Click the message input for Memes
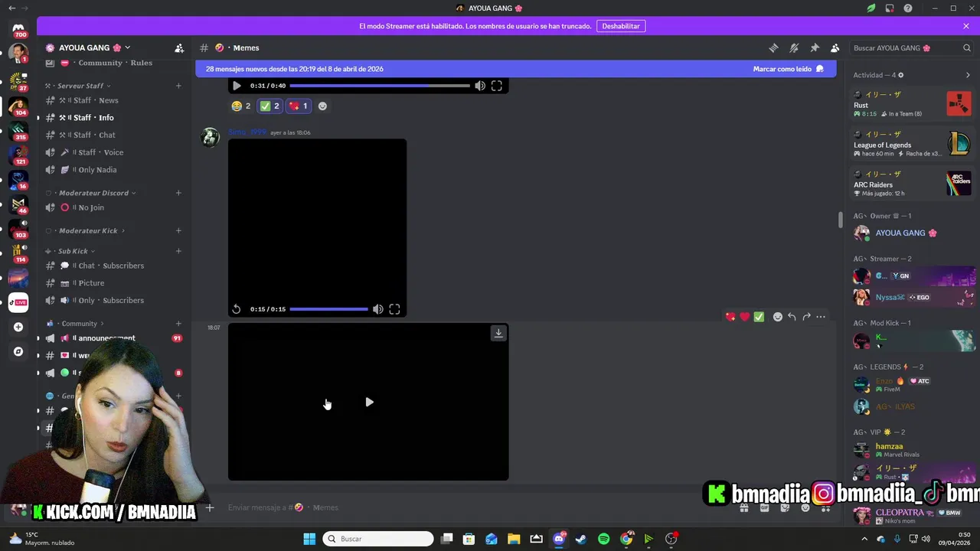980x551 pixels. point(475,507)
